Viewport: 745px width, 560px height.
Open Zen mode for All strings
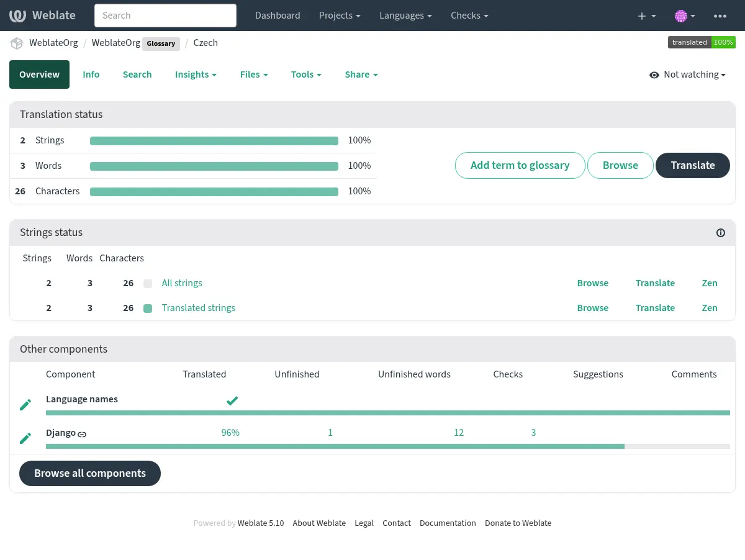point(710,283)
